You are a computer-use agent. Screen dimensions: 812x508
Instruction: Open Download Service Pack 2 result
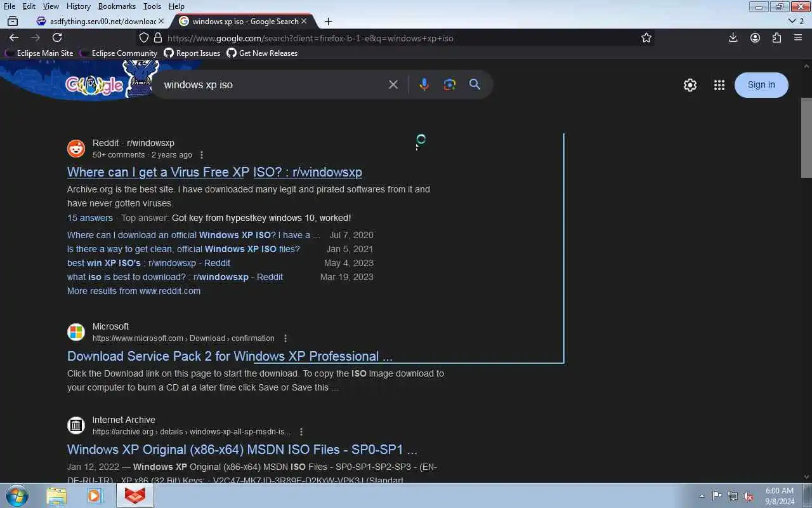pyautogui.click(x=230, y=356)
